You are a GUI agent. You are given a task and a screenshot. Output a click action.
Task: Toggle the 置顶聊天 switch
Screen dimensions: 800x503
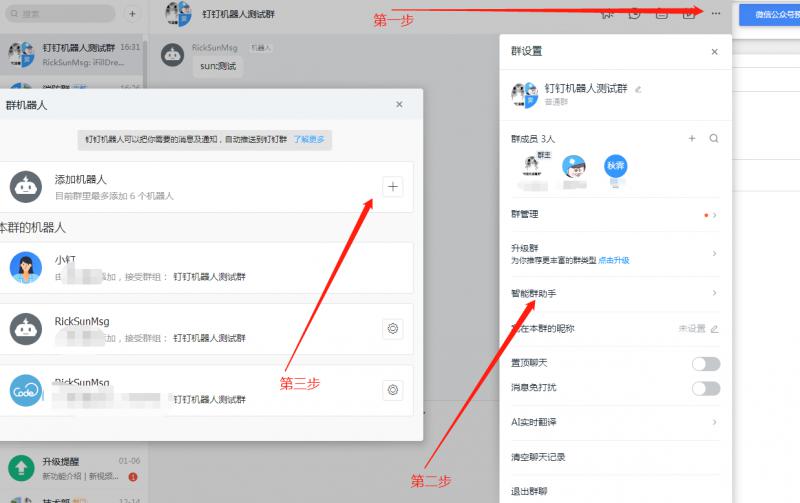(706, 364)
